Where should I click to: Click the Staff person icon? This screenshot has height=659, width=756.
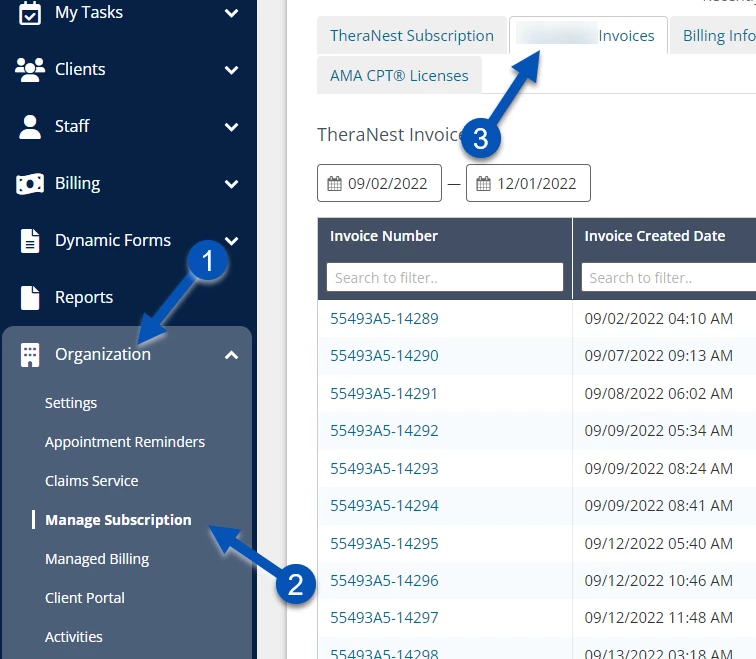pyautogui.click(x=30, y=127)
